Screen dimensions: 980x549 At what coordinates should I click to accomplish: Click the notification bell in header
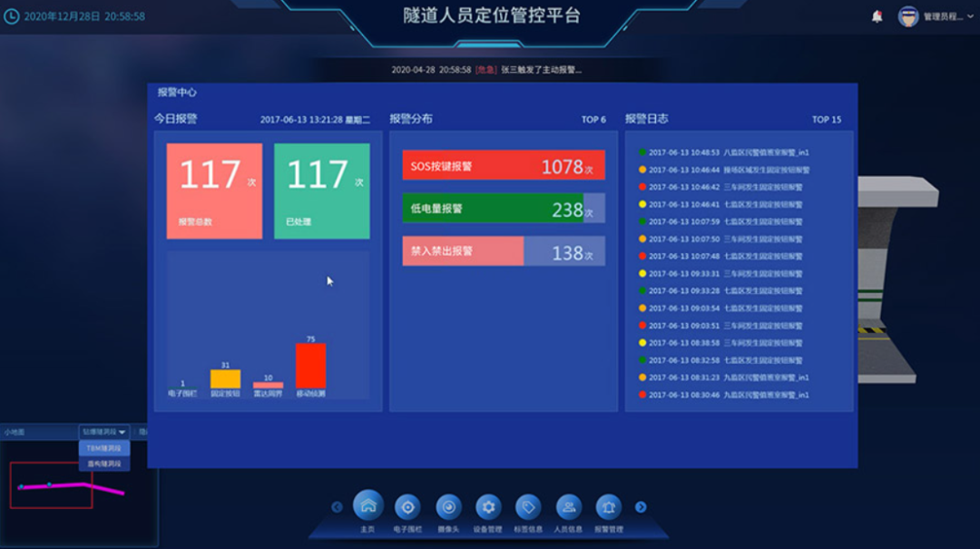tap(877, 17)
